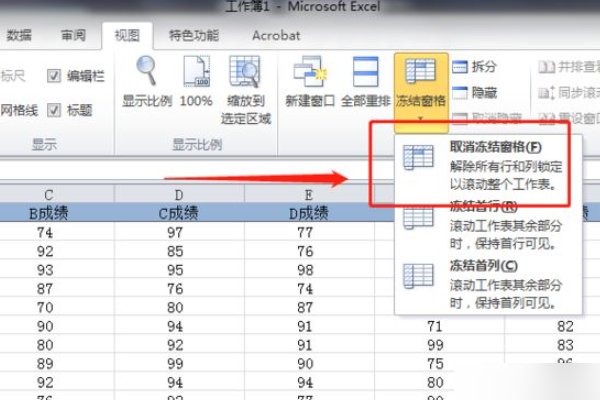This screenshot has width=600, height=400.
Task: Choose 冻结首列(C) menu entry
Action: pyautogui.click(x=488, y=284)
